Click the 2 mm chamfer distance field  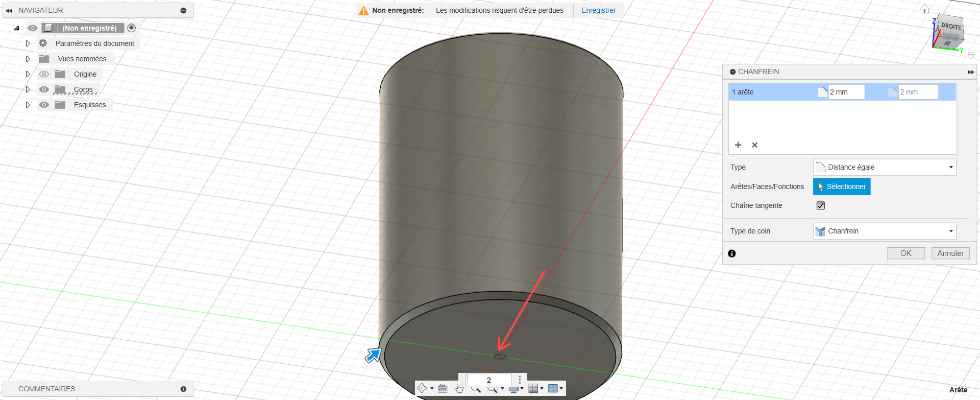coord(846,92)
